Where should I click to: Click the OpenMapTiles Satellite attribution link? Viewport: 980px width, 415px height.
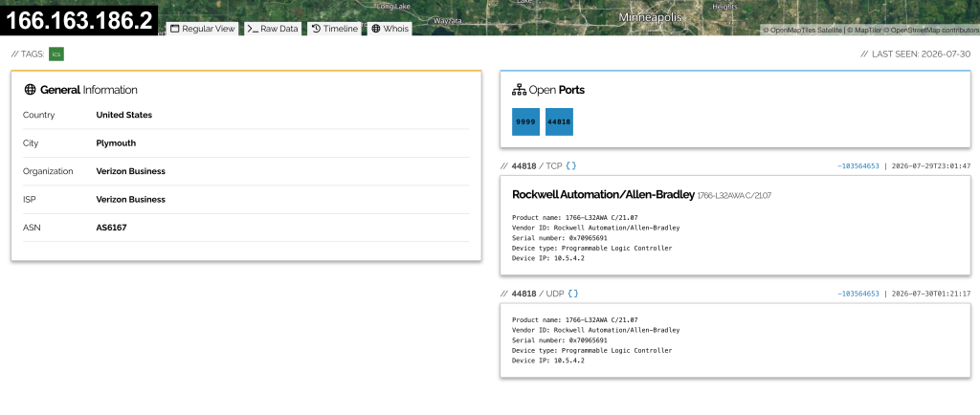805,30
